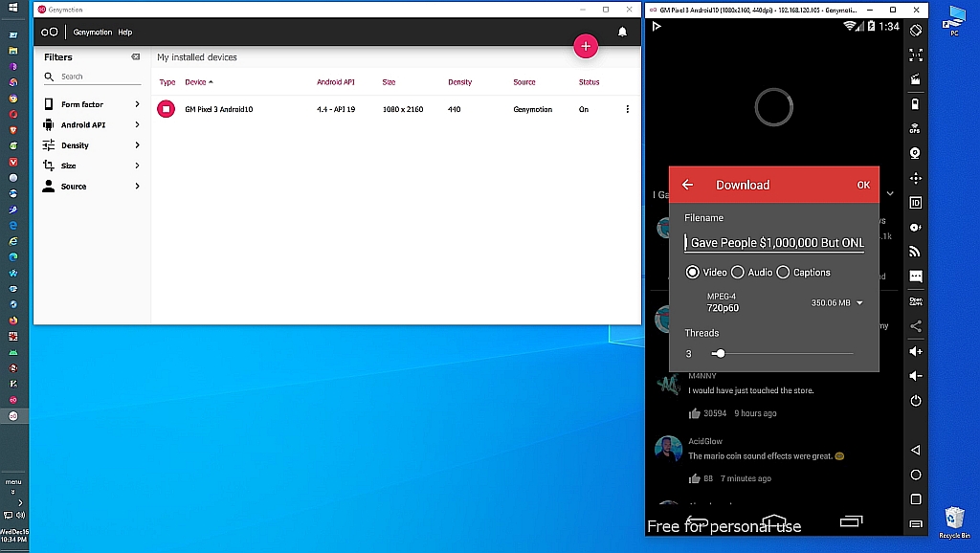The image size is (980, 553).
Task: Tap the Android recent apps square icon
Action: click(916, 499)
